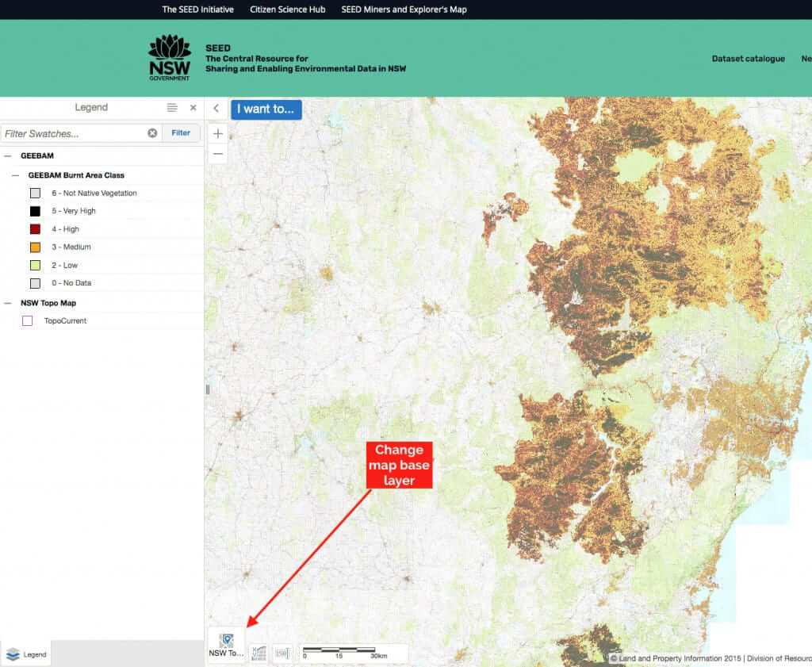Open the Legend tab with the layers icon
Image resolution: width=812 pixels, height=667 pixels.
[x=27, y=654]
